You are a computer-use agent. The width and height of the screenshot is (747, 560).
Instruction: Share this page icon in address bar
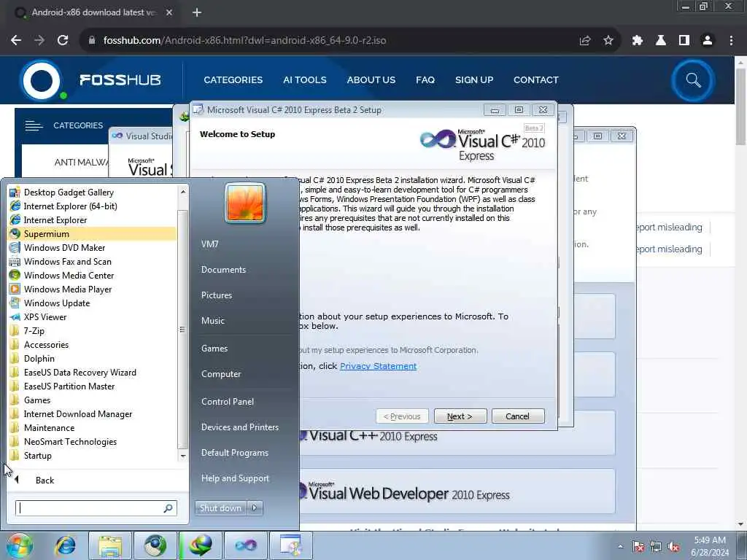click(x=585, y=41)
